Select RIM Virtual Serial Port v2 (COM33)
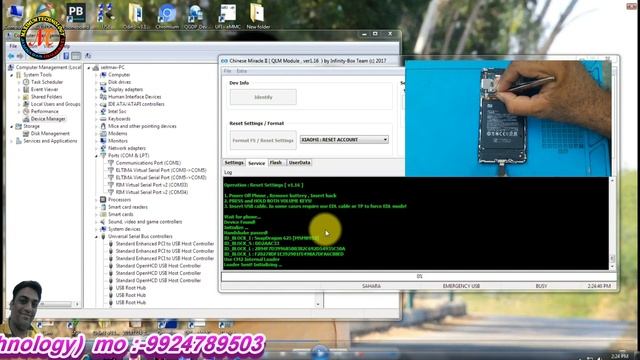The height and width of the screenshot is (360, 640). click(x=151, y=185)
